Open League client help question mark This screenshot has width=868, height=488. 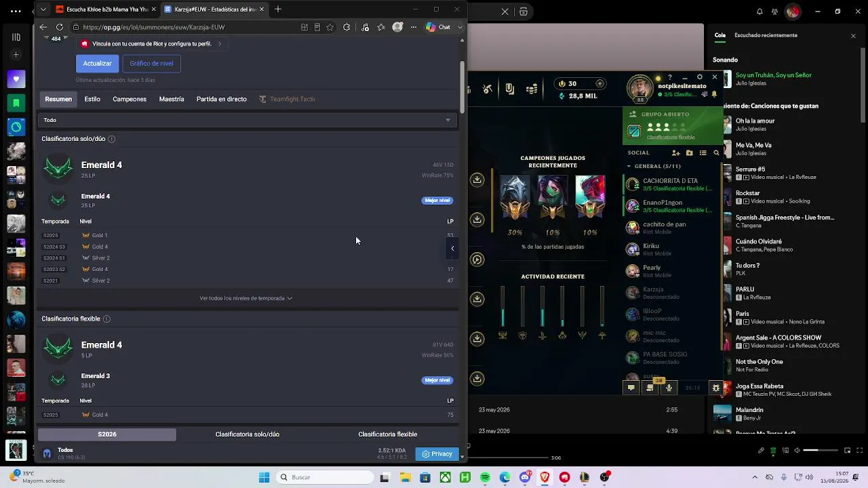coord(670,77)
